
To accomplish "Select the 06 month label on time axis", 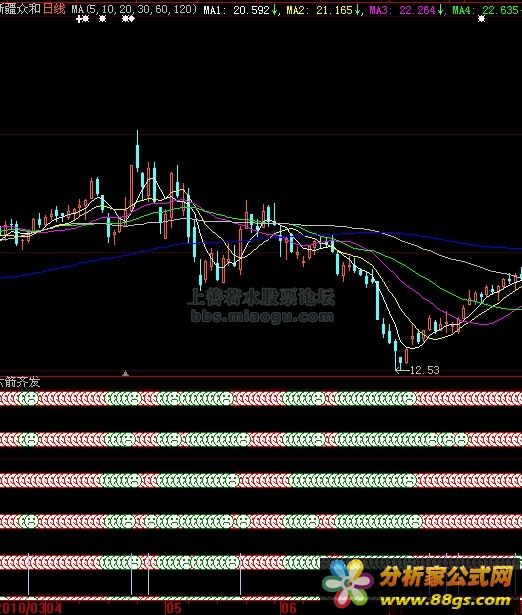I will click(287, 609).
